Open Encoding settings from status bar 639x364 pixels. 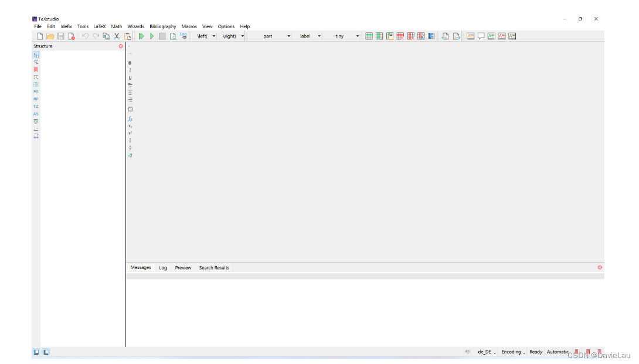[x=511, y=352]
